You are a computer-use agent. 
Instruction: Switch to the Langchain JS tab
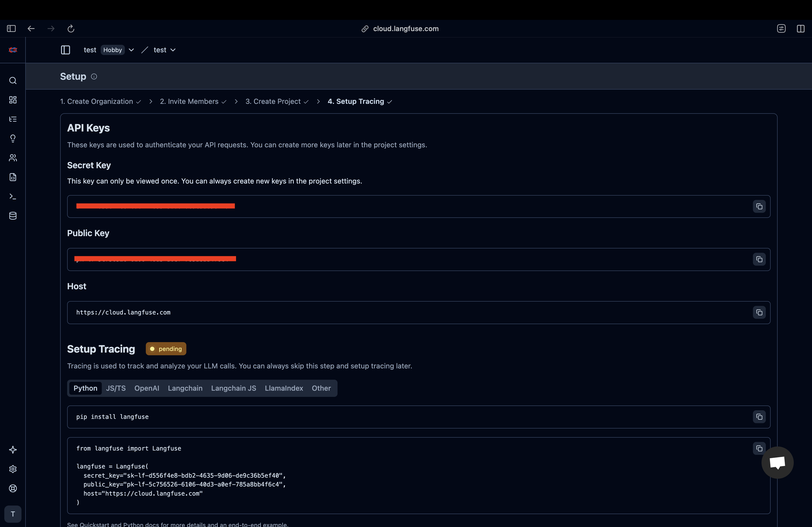click(233, 388)
